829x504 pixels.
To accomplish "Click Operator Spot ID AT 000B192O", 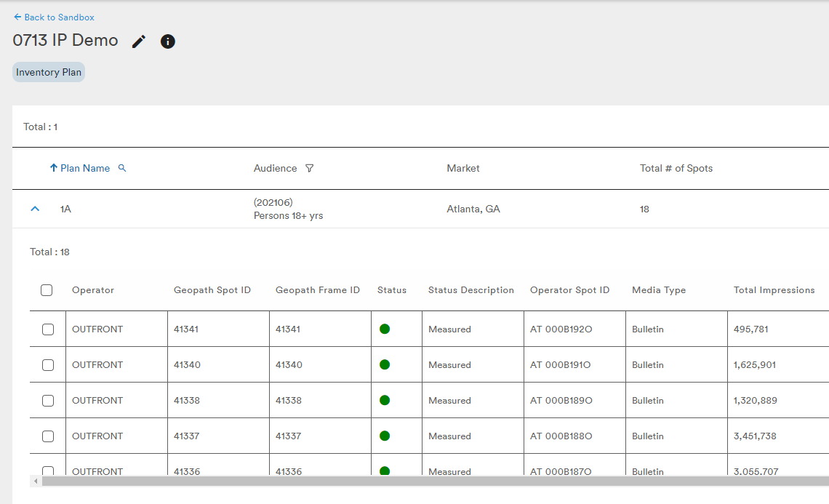I will tap(561, 329).
